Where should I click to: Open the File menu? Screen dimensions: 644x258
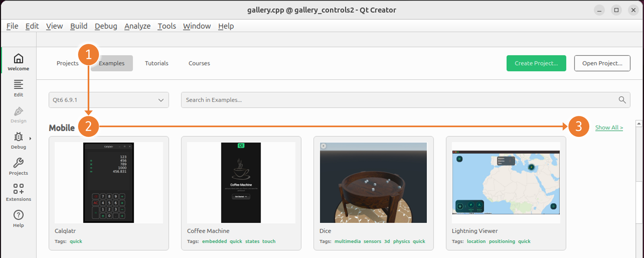point(12,26)
